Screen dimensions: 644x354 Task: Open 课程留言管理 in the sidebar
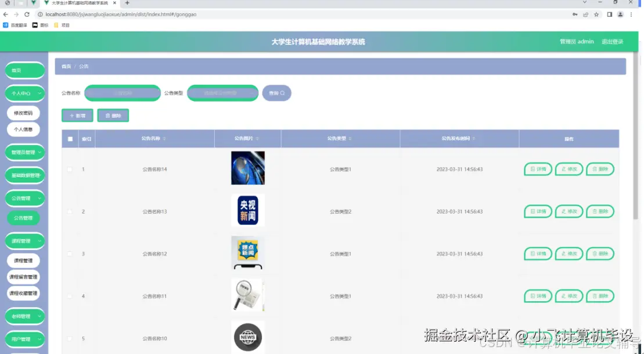24,277
